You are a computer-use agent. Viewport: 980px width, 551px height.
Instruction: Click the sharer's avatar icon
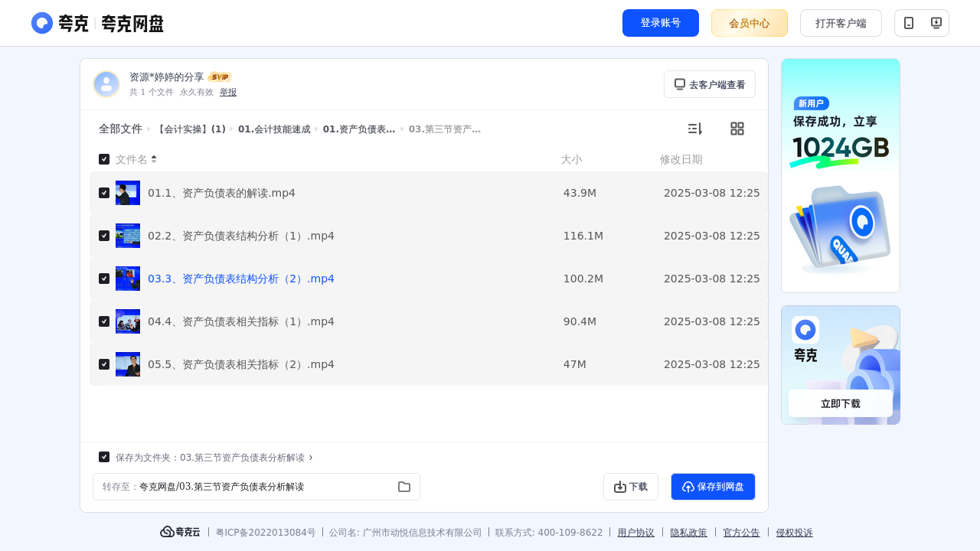coord(106,84)
